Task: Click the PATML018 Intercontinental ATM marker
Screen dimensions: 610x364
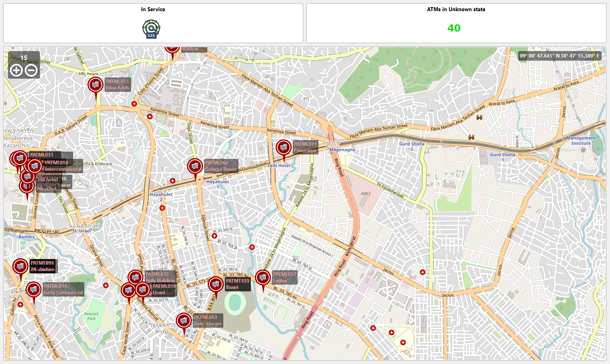Action: [x=35, y=166]
